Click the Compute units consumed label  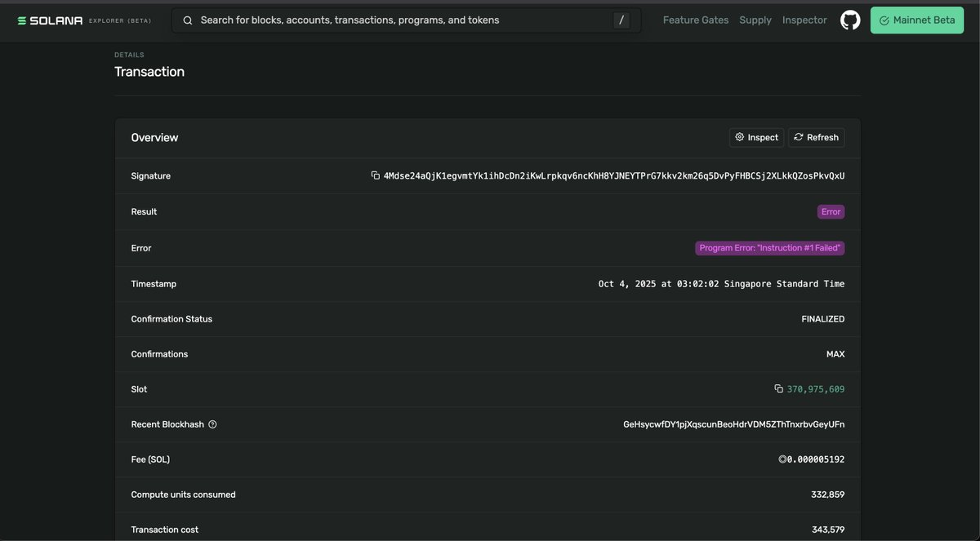184,494
